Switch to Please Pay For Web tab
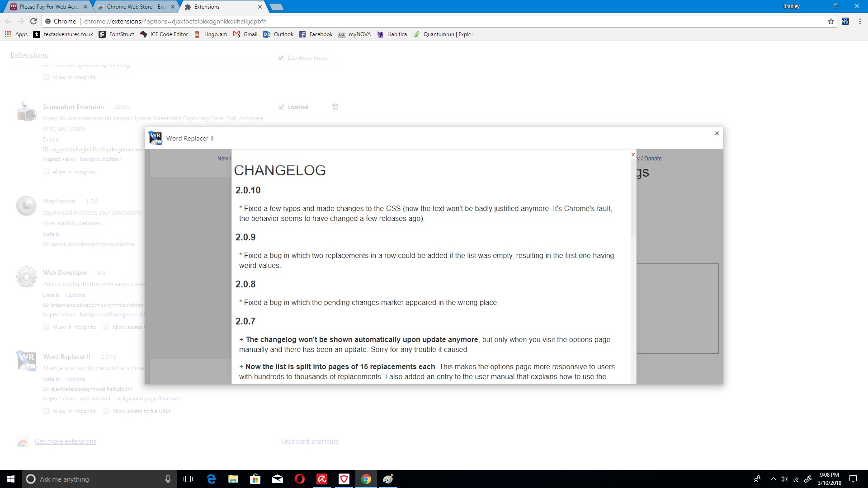The image size is (868, 488). tap(48, 7)
